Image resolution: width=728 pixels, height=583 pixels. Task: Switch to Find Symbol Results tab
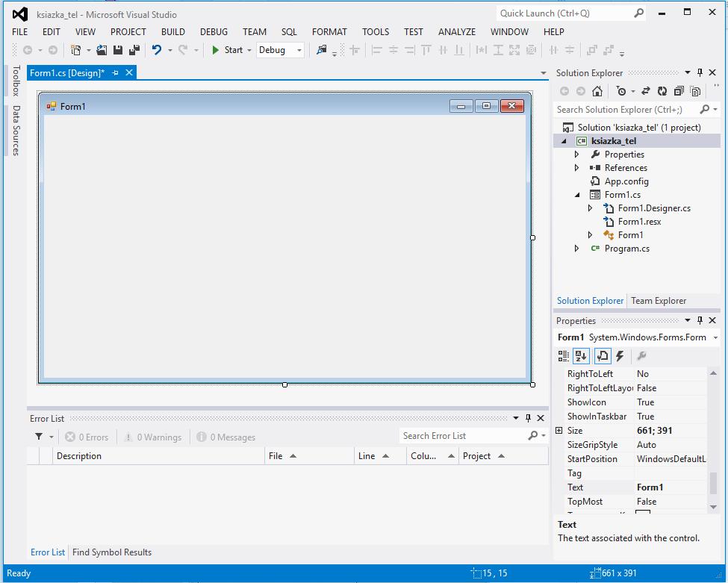[x=112, y=552]
